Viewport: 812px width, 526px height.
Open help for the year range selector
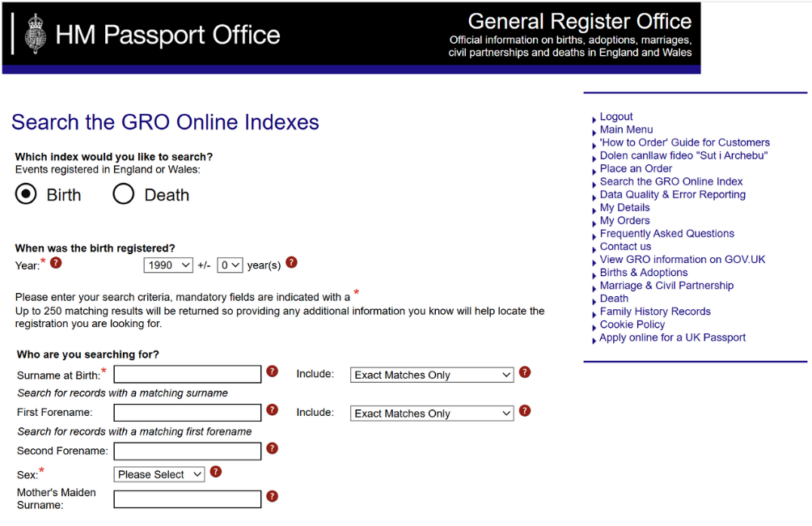pyautogui.click(x=291, y=263)
